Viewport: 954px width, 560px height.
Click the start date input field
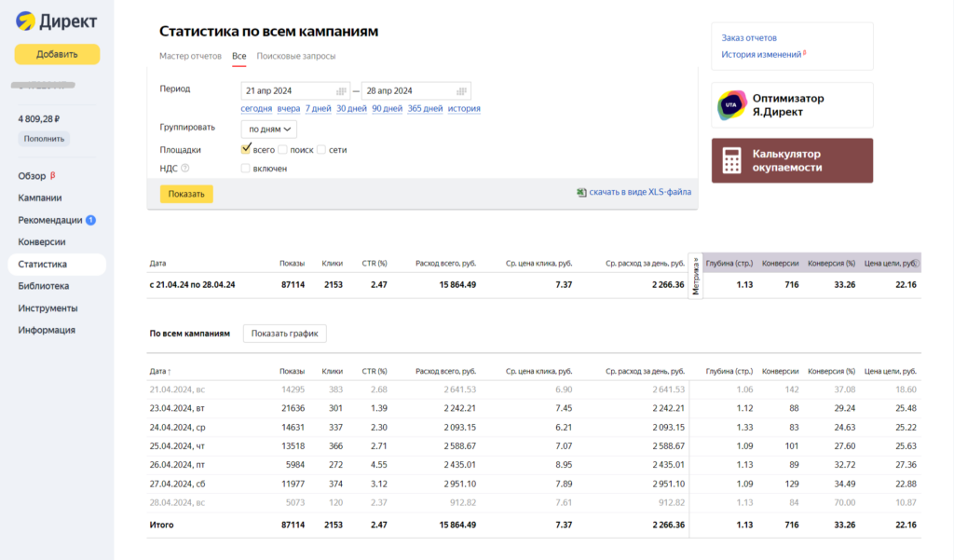pyautogui.click(x=287, y=91)
